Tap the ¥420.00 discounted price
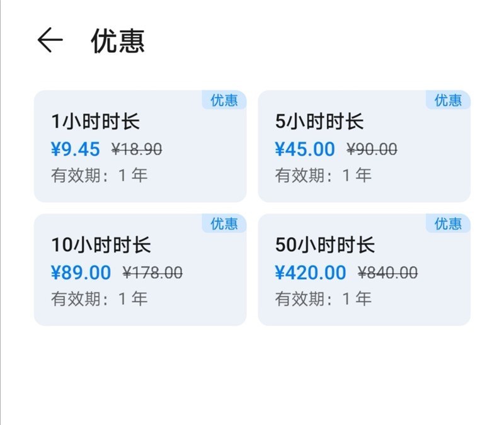 click(x=311, y=273)
